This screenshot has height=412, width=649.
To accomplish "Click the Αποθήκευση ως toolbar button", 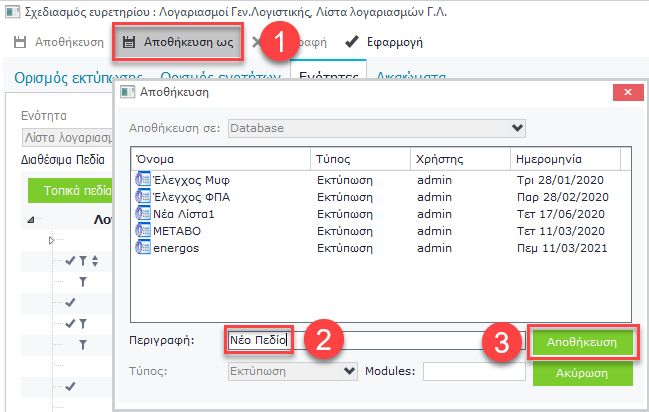I will point(177,43).
